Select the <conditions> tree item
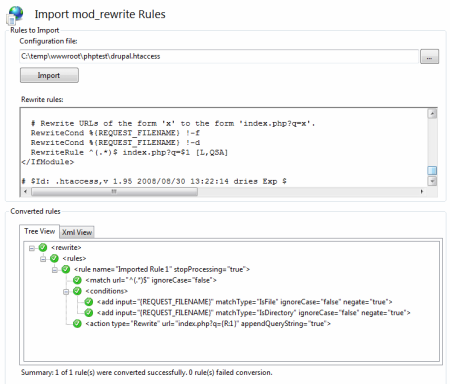 click(x=106, y=291)
